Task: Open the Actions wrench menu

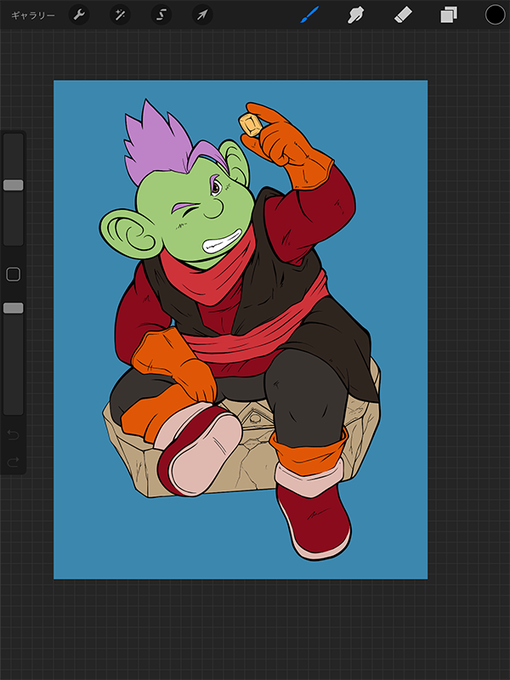Action: click(79, 15)
